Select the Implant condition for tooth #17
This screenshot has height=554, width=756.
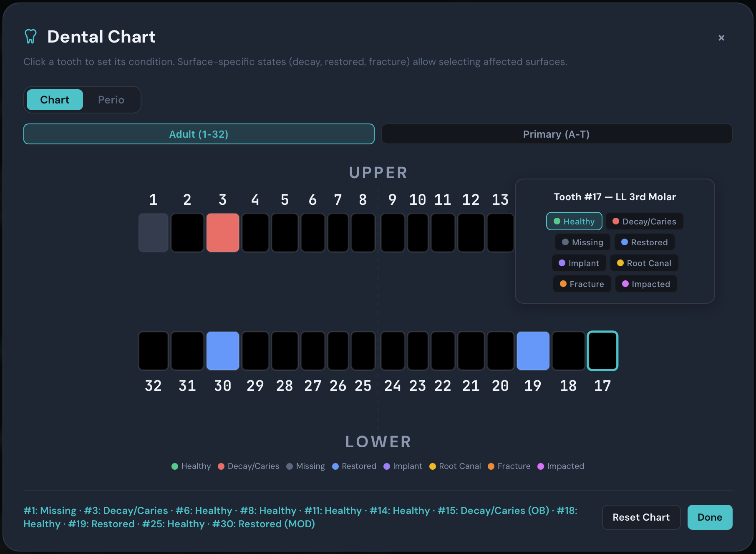tap(579, 263)
